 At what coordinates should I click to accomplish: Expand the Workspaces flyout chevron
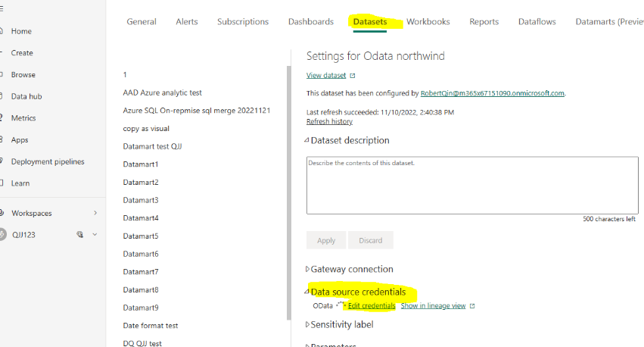coord(95,213)
